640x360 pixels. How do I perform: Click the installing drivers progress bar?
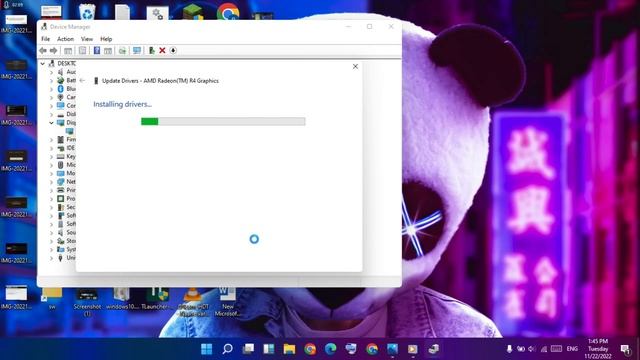click(x=223, y=122)
